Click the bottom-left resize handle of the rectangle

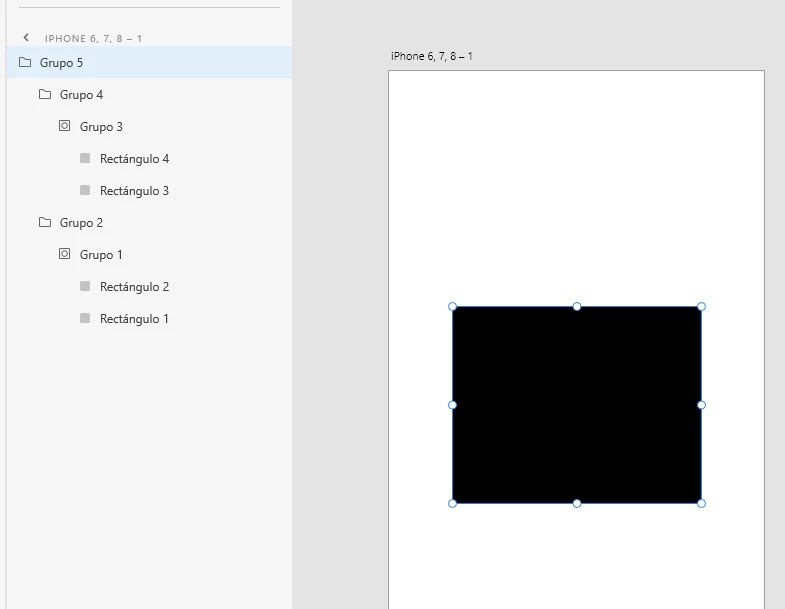[452, 503]
